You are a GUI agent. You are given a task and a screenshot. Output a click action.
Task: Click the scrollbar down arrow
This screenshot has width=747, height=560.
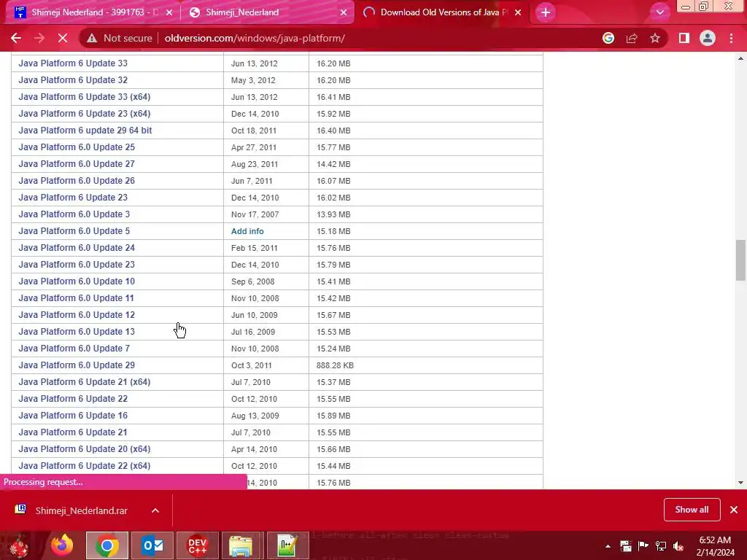(x=740, y=483)
